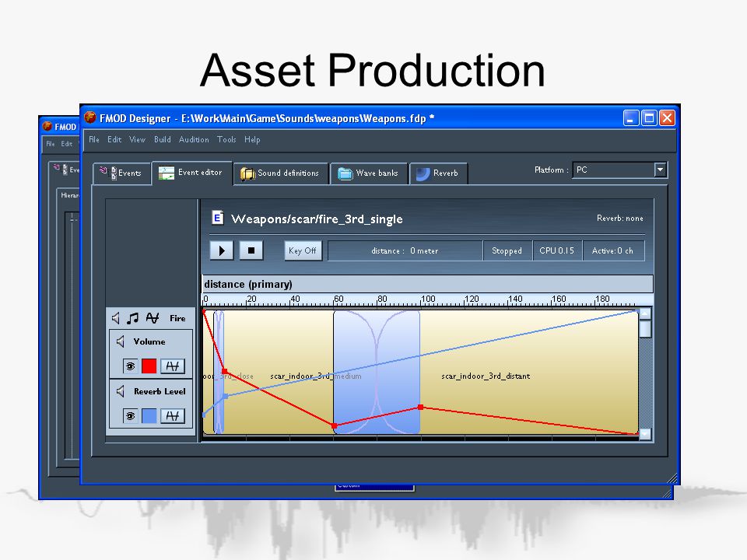This screenshot has width=747, height=560.
Task: Click the Stopped status field
Action: [507, 251]
